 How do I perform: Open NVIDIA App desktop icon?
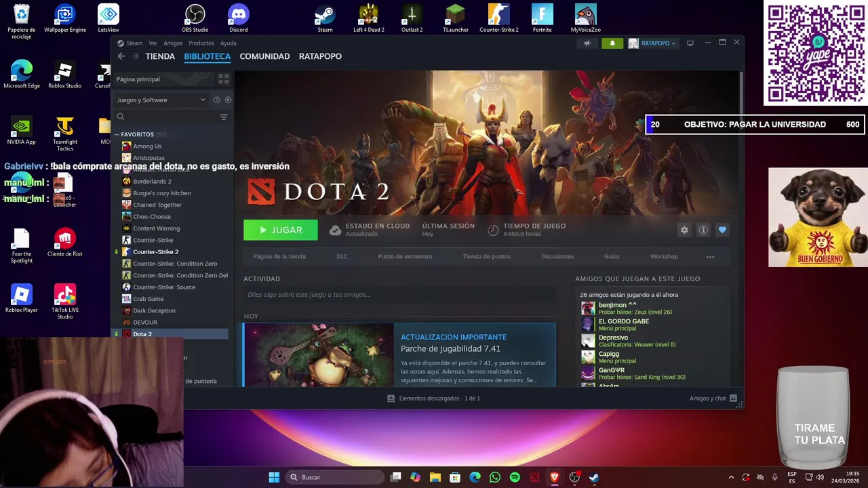click(x=22, y=131)
